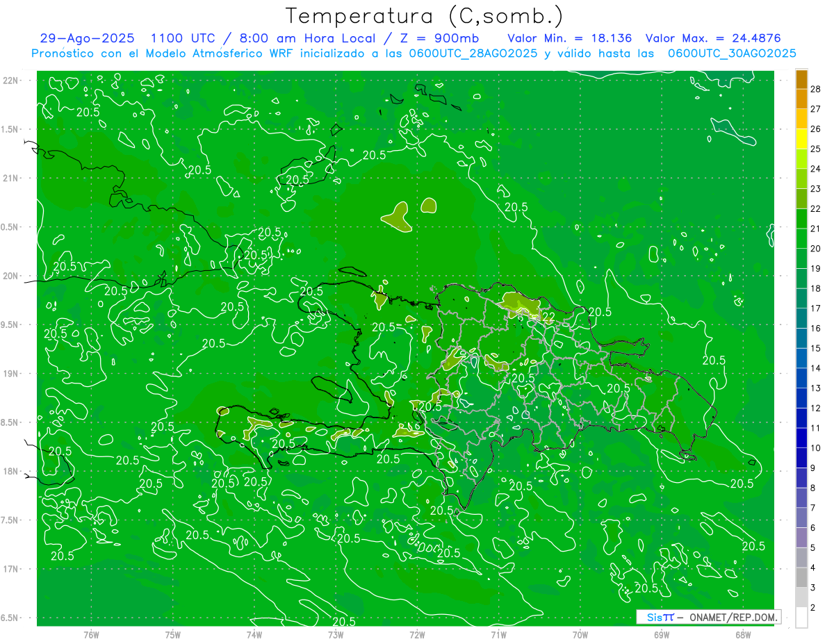Click the color scale number "28"
Image resolution: width=834 pixels, height=644 pixels.
816,89
